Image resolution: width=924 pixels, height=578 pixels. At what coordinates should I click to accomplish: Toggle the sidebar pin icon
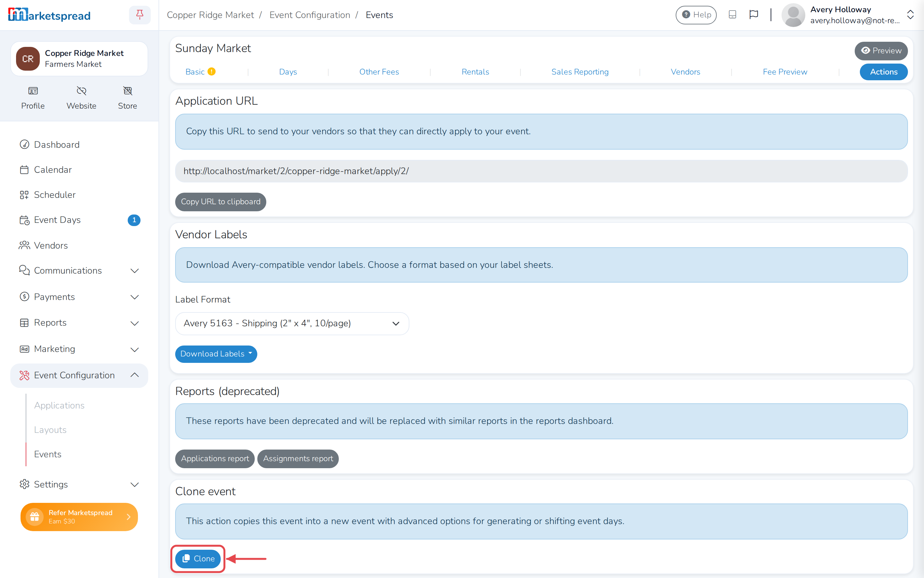(140, 15)
